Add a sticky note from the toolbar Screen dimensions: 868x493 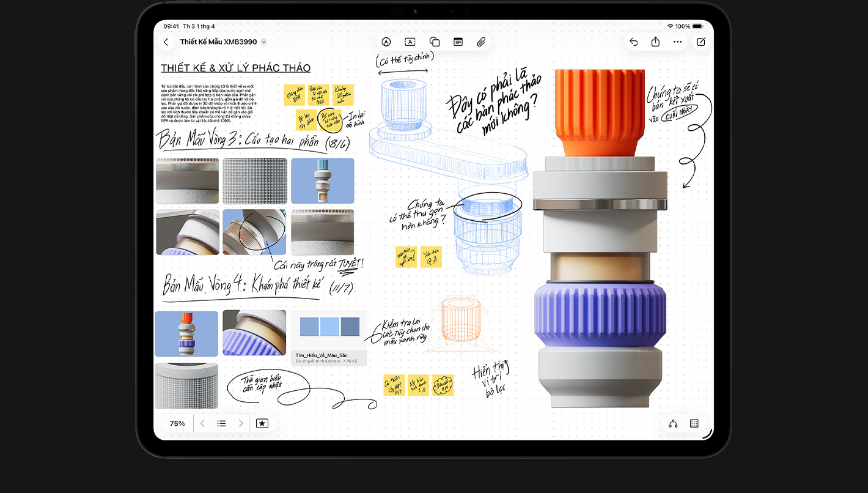pos(458,42)
